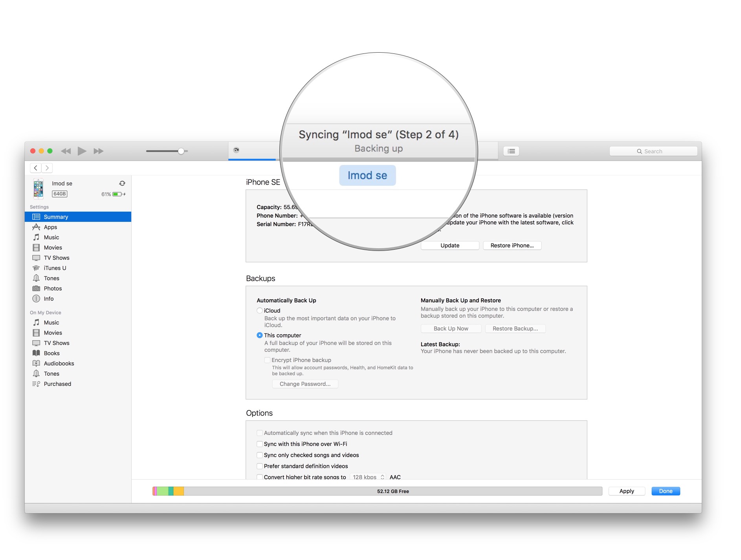This screenshot has width=741, height=560.
Task: Click sync icon next to Imod se
Action: (x=122, y=183)
